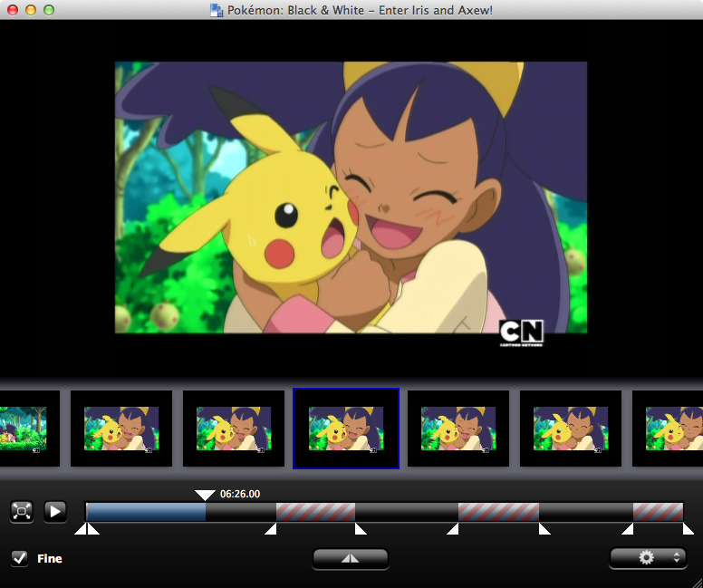Select the second frame thumbnail from left
The image size is (703, 588).
coord(121,429)
